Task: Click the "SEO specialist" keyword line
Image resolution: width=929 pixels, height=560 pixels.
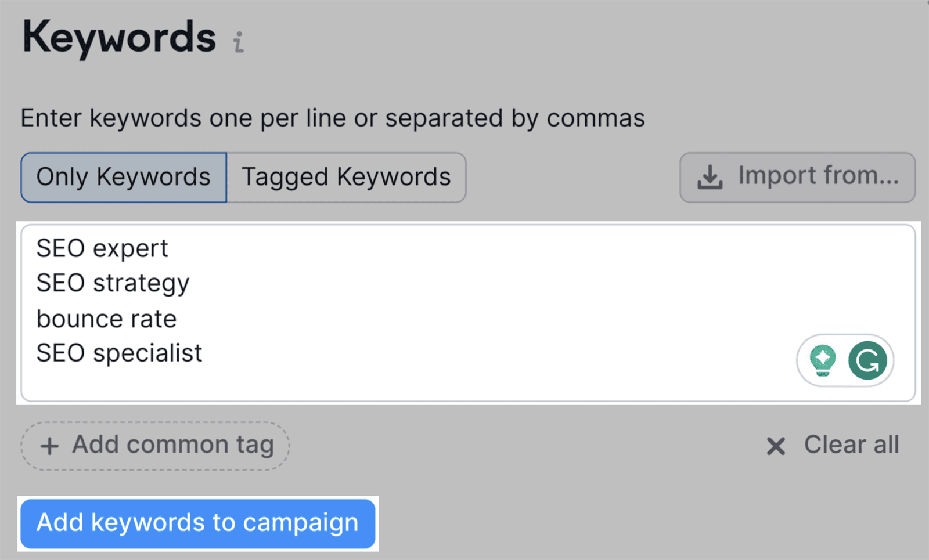Action: [x=119, y=353]
